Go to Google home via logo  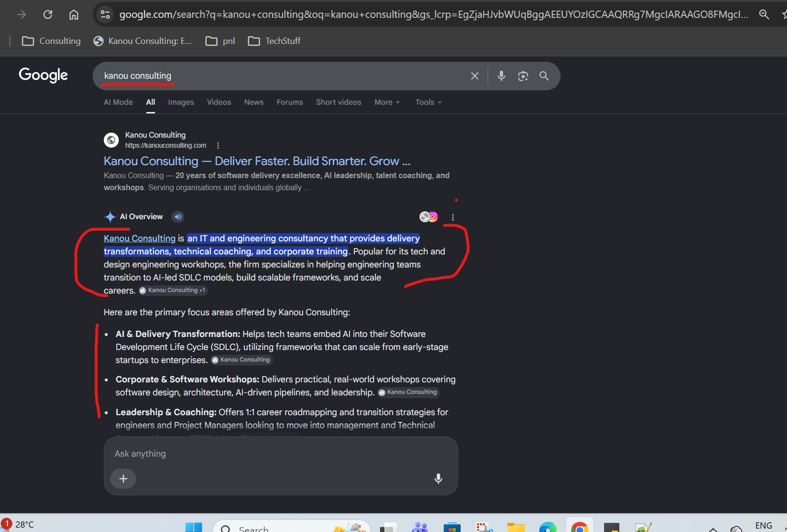click(x=43, y=75)
